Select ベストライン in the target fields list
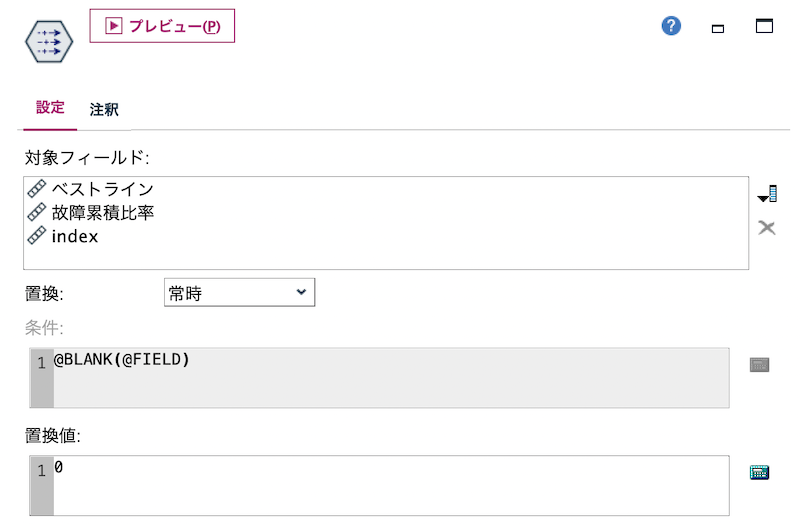800x524 pixels. coord(103,189)
